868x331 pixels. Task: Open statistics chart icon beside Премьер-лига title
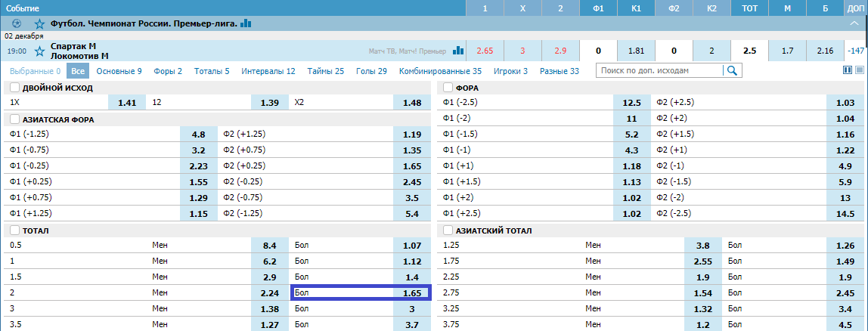point(246,23)
